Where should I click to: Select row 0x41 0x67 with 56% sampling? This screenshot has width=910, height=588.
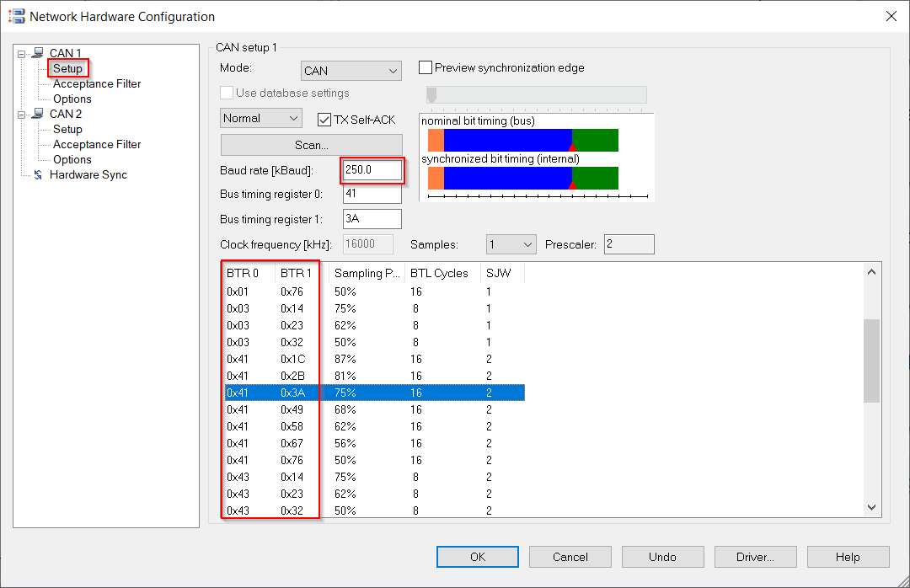coord(375,443)
